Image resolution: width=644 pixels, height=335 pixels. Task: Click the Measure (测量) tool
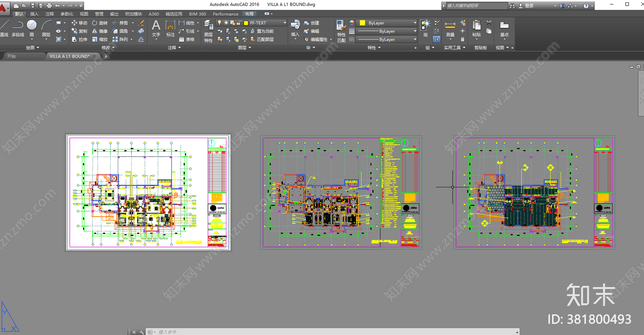450,28
